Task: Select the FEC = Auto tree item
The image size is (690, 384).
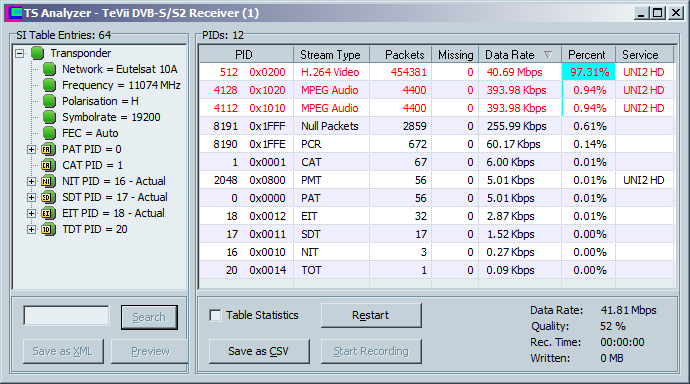Action: [90, 133]
